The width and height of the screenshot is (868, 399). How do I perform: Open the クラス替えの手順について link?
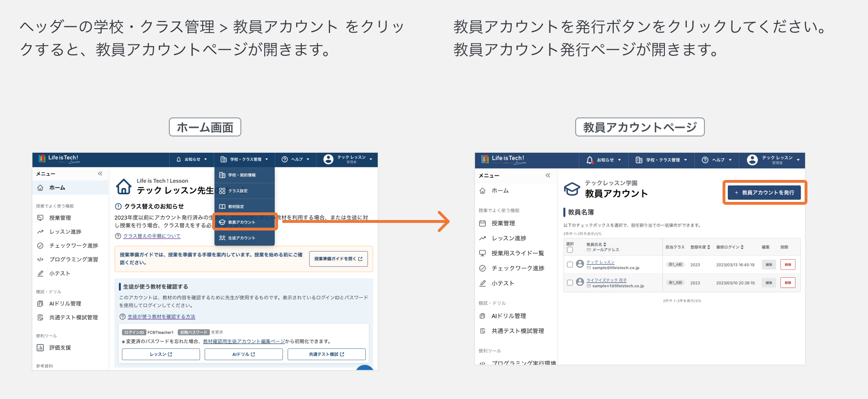coord(152,236)
